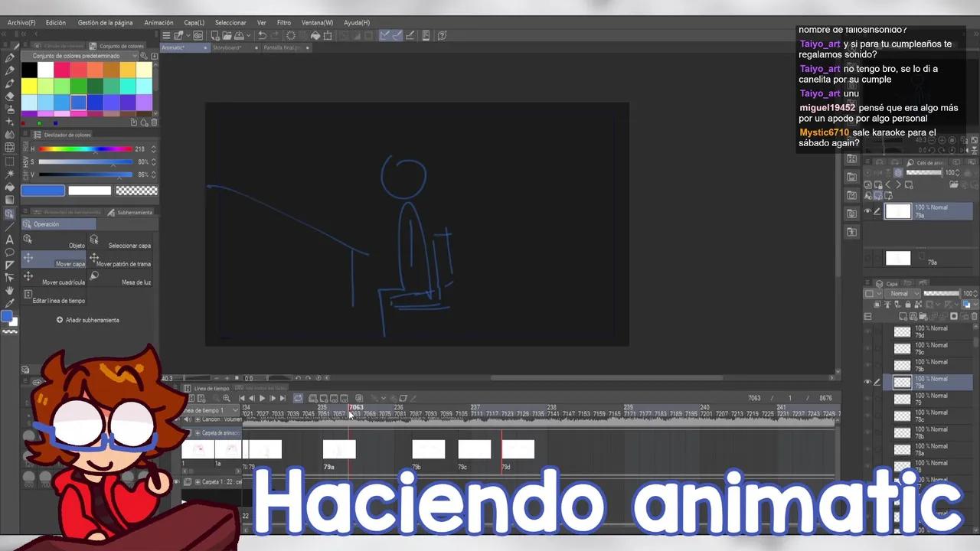Open the Línea de tiempo 1 dropdown
This screenshot has width=980, height=551.
pyautogui.click(x=209, y=410)
